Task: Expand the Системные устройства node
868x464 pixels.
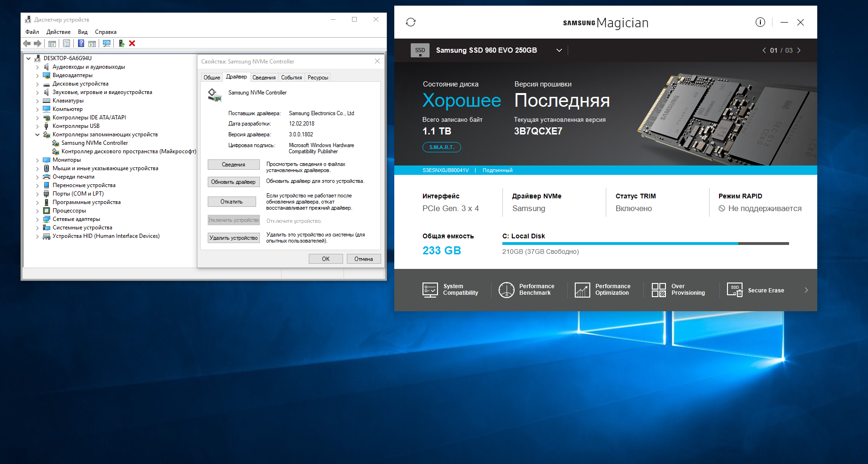Action: 38,228
